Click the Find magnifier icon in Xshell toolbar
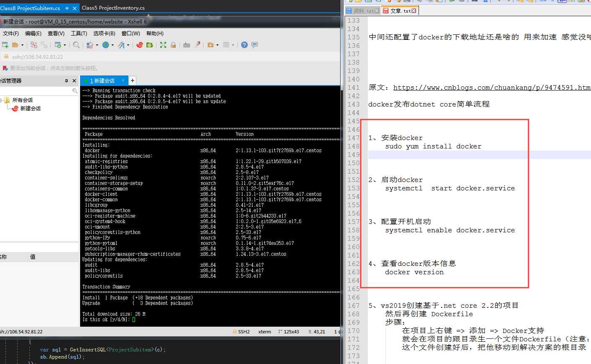591x364 pixels. click(76, 45)
